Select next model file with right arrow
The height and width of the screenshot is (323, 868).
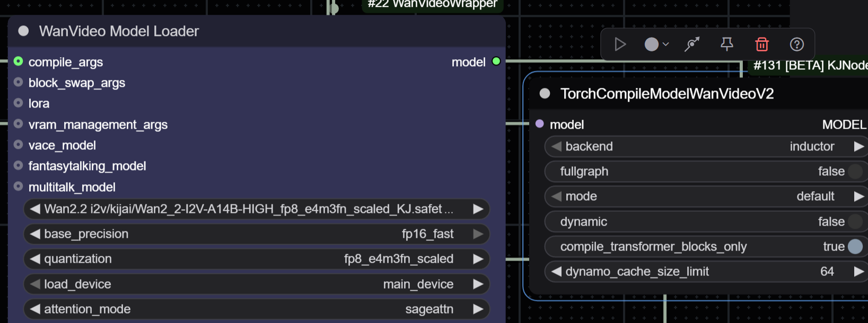click(478, 209)
